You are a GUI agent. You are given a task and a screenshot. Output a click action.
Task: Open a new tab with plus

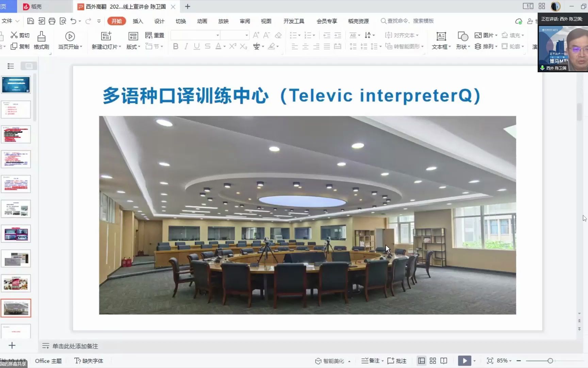click(x=187, y=6)
